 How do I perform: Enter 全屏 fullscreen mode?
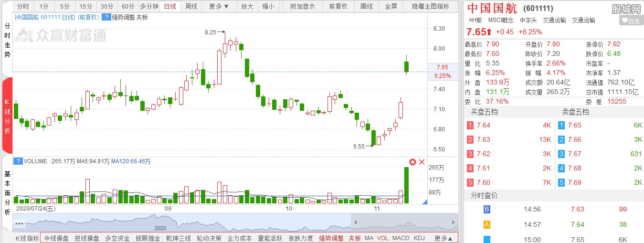(x=391, y=7)
